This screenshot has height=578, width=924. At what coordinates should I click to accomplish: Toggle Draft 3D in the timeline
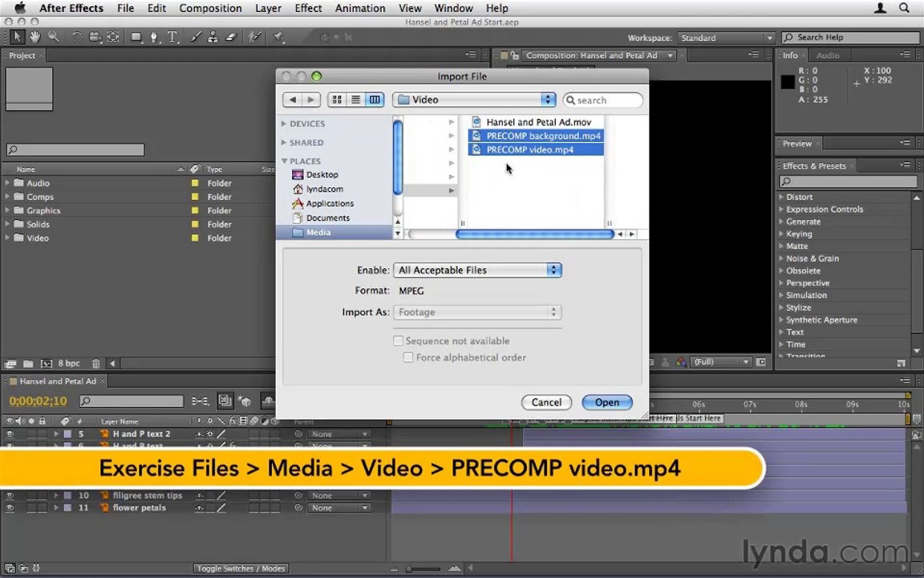(245, 401)
